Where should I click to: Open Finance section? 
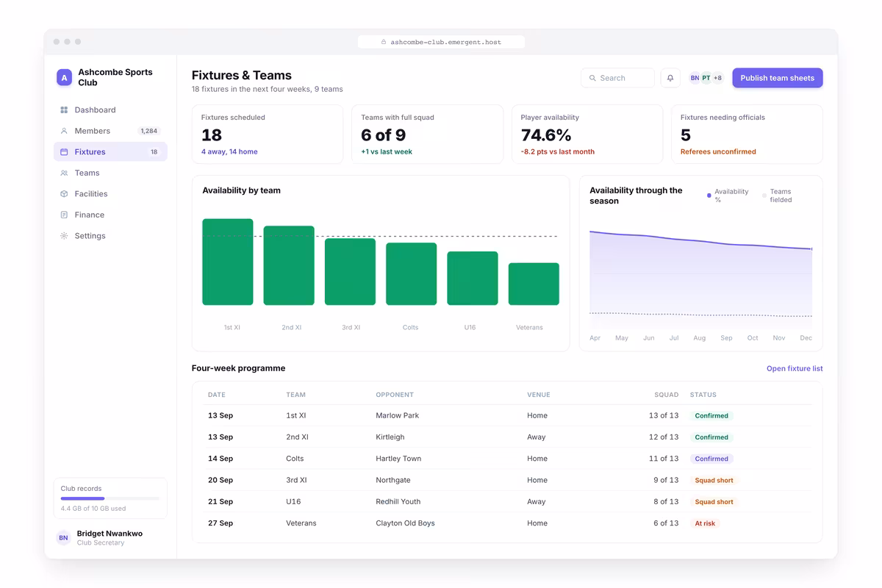coord(110,215)
